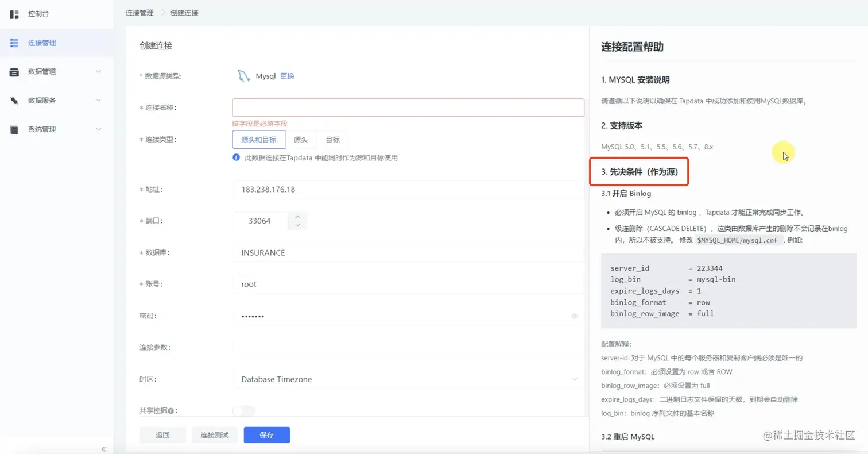Click the heading 2. 支持版本
This screenshot has height=454, width=868.
point(621,125)
